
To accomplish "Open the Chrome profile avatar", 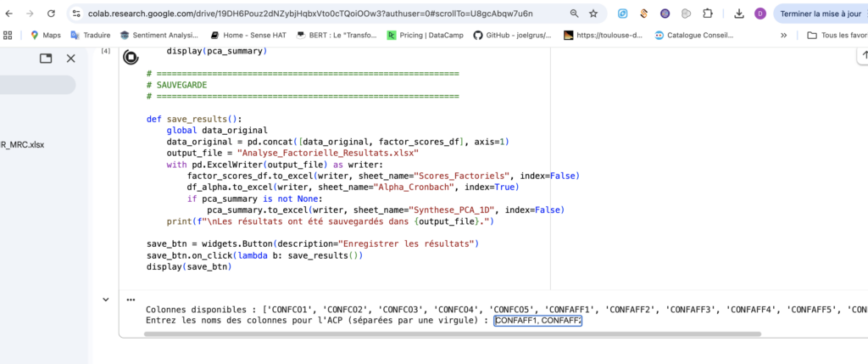I will (x=760, y=14).
